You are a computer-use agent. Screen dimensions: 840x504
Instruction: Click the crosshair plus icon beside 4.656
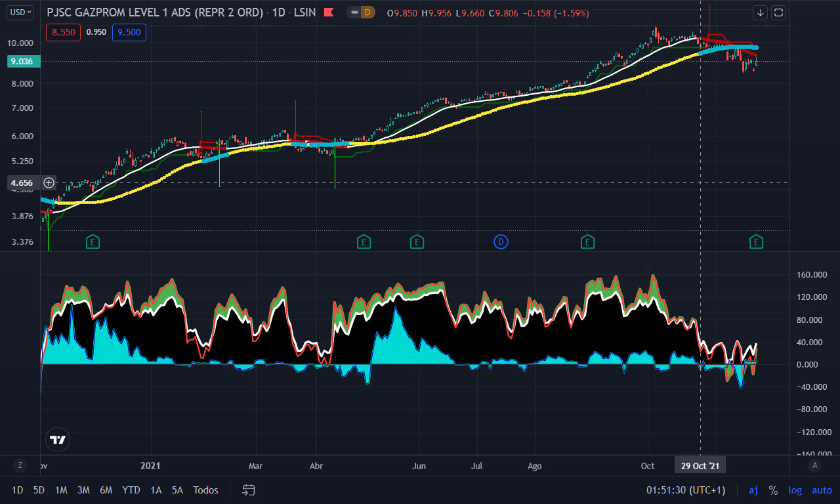(49, 183)
